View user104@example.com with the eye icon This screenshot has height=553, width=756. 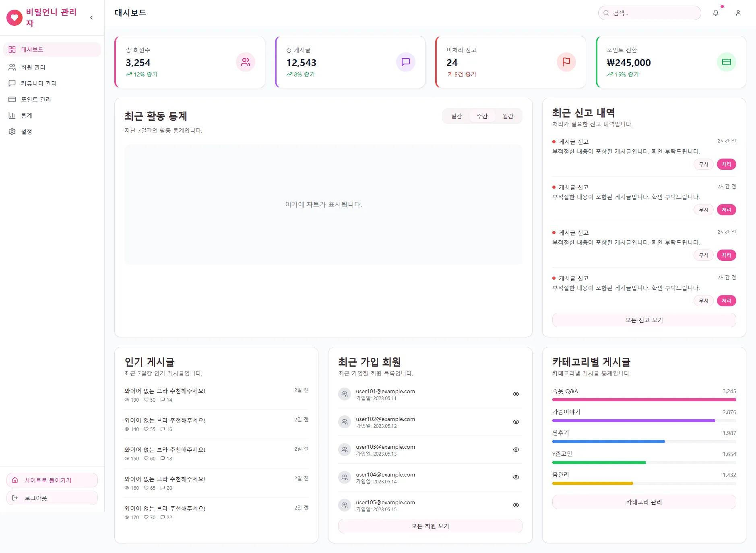point(516,477)
